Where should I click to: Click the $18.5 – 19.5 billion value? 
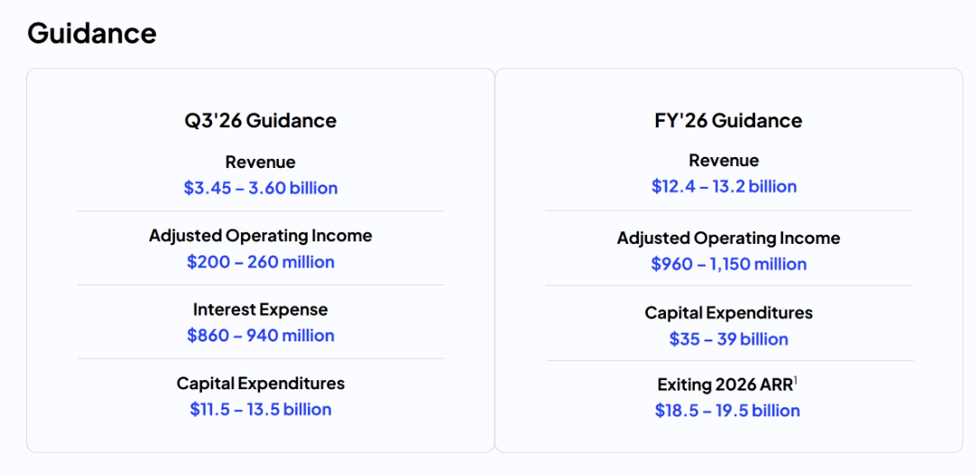coord(727,411)
